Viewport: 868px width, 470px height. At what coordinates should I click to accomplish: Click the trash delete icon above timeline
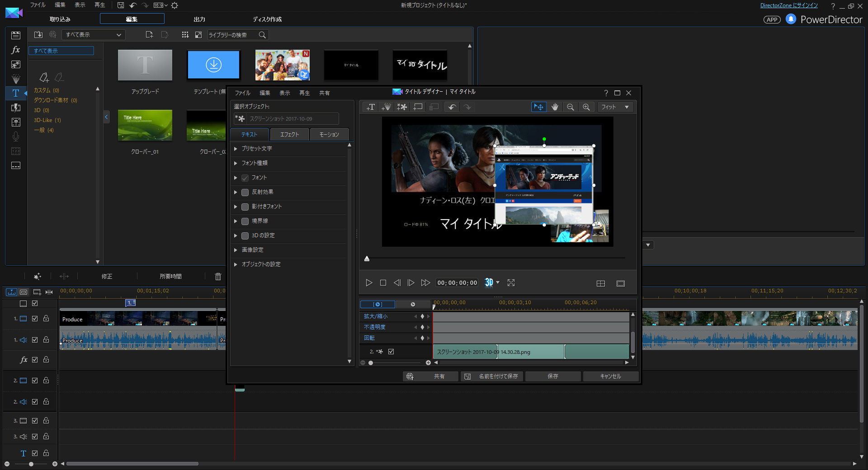click(x=218, y=277)
